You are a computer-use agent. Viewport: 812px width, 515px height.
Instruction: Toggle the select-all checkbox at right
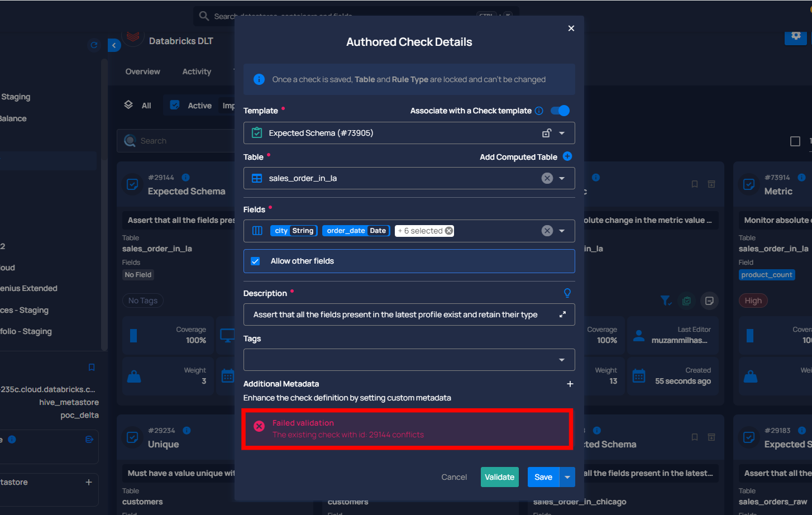pos(795,141)
